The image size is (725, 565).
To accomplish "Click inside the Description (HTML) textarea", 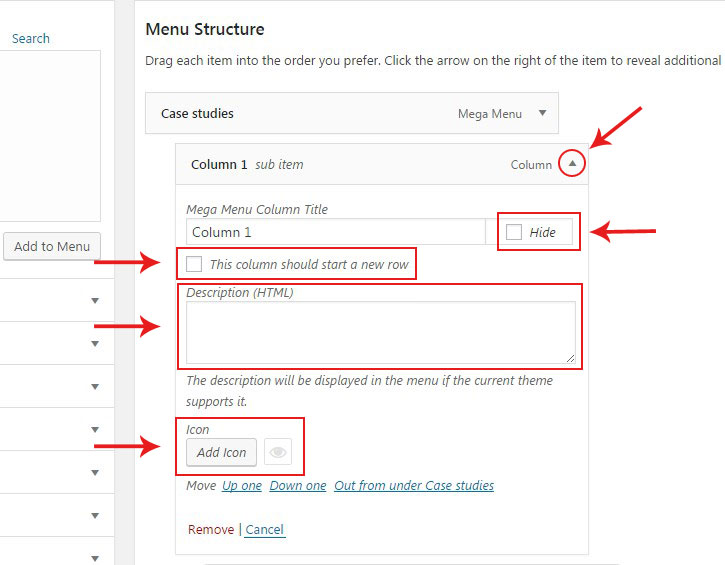I will click(380, 332).
